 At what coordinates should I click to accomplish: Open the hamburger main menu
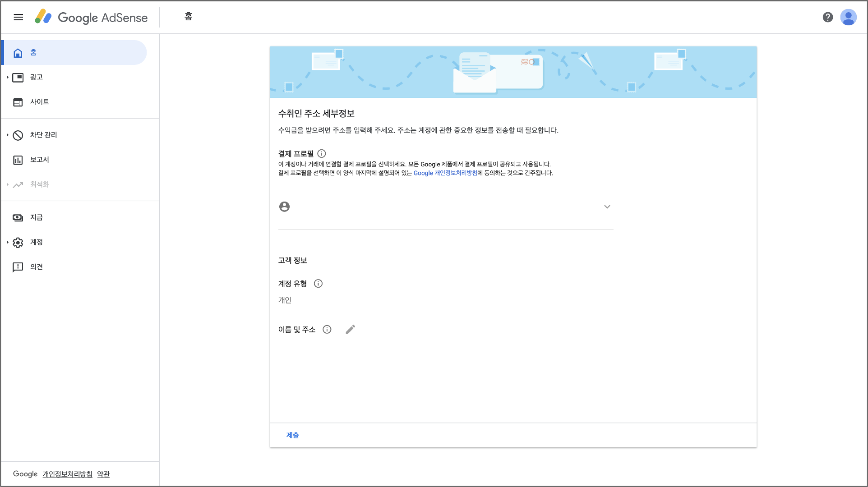click(18, 17)
